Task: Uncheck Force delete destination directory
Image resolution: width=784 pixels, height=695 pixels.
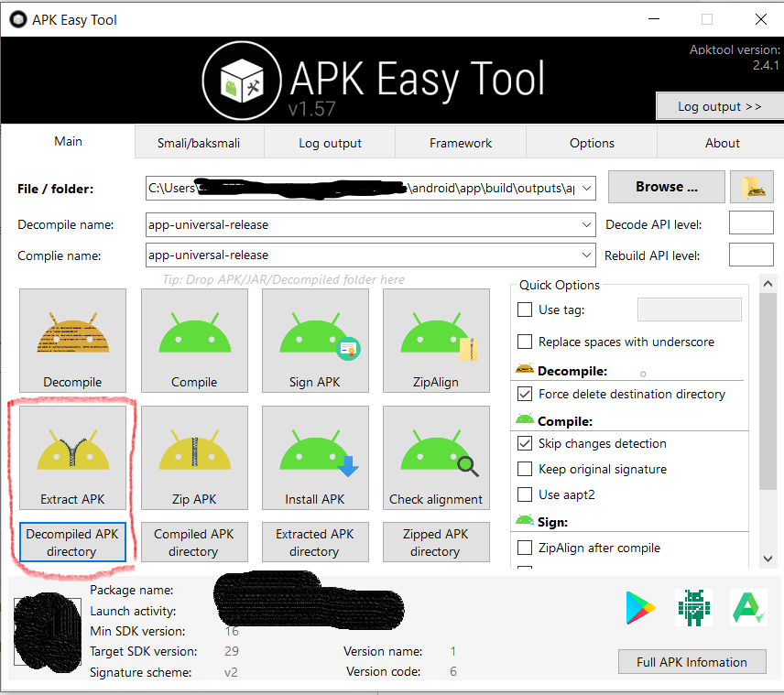Action: point(525,394)
